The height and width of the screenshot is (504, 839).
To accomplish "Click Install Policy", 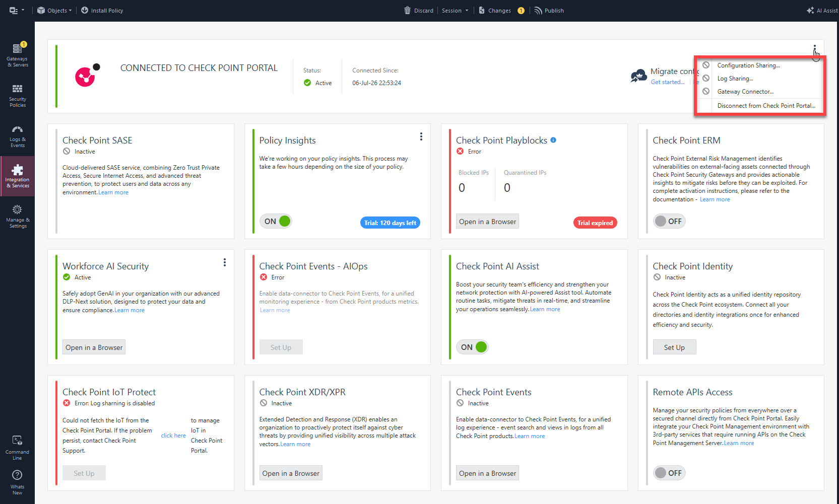I will click(x=102, y=11).
